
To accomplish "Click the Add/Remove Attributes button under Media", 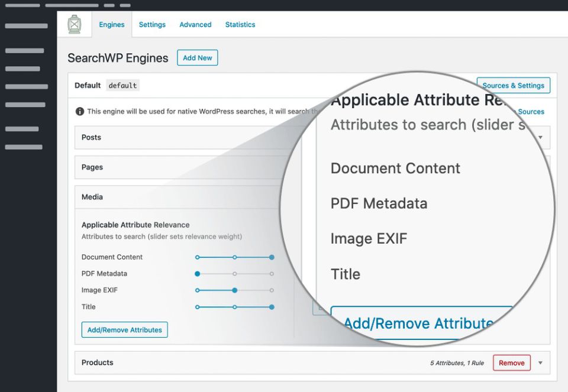I will point(124,330).
